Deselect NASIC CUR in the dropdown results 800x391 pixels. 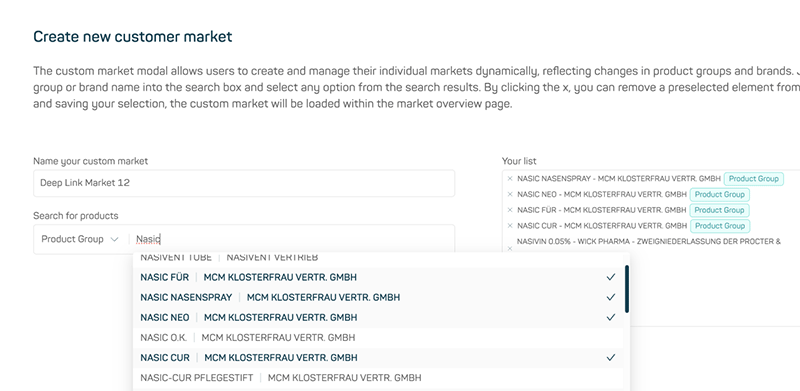pos(378,358)
